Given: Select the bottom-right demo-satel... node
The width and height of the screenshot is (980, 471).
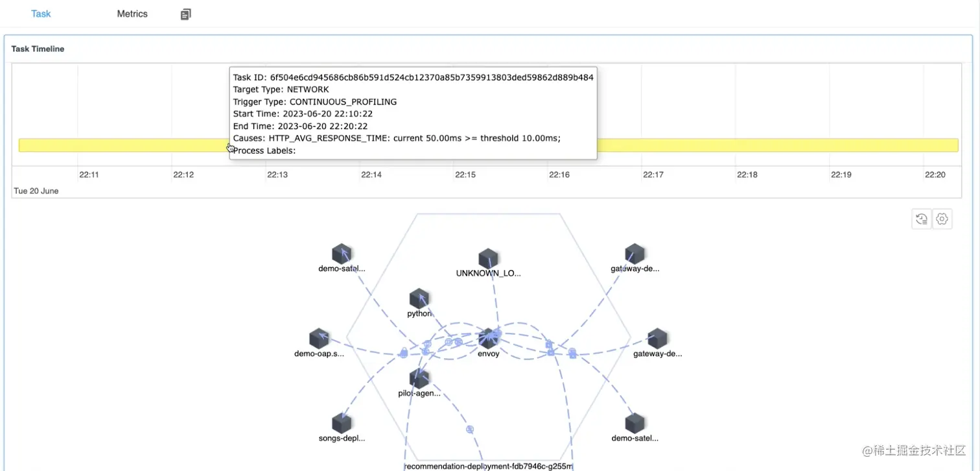Looking at the screenshot, I should (635, 423).
